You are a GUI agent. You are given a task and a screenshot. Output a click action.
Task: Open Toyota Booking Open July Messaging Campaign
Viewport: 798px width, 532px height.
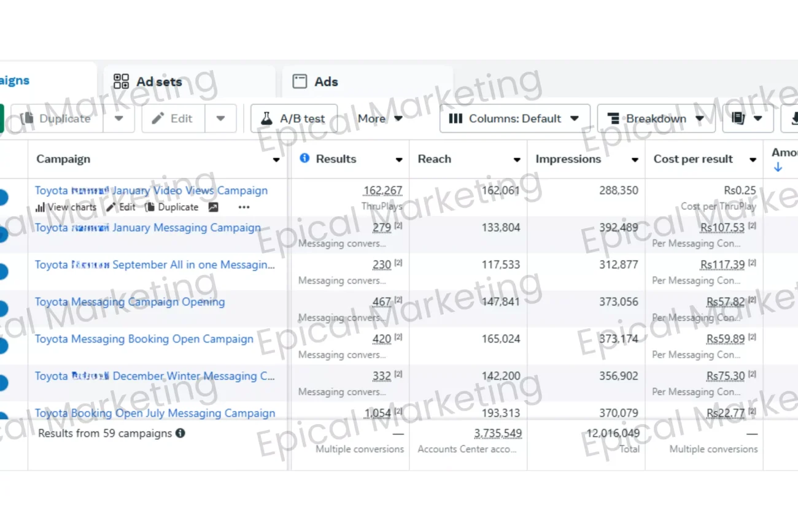(x=155, y=413)
